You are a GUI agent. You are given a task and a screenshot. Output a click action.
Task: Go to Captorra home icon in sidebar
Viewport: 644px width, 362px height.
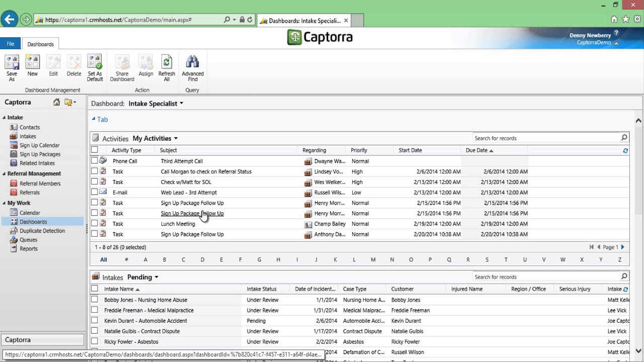(x=56, y=102)
